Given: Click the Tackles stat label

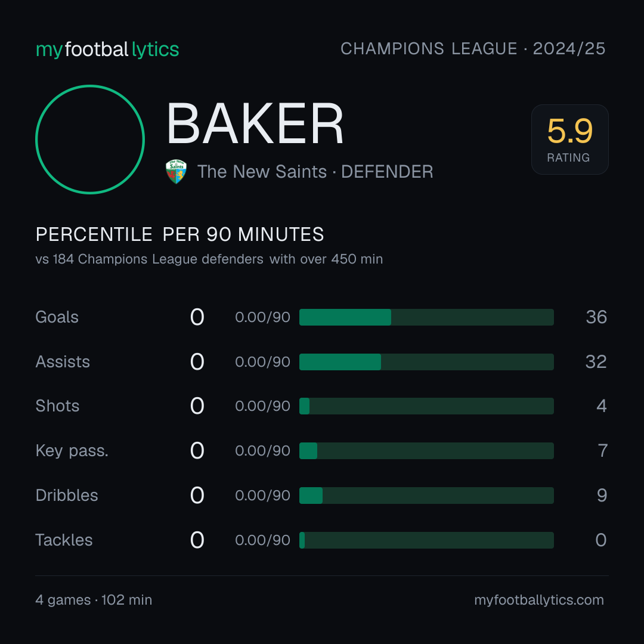Looking at the screenshot, I should click(64, 540).
